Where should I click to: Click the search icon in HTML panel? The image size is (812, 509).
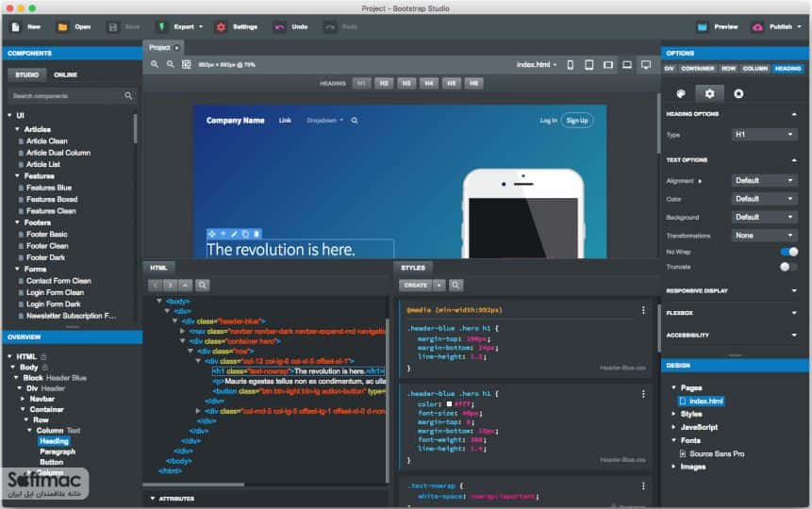tap(203, 285)
